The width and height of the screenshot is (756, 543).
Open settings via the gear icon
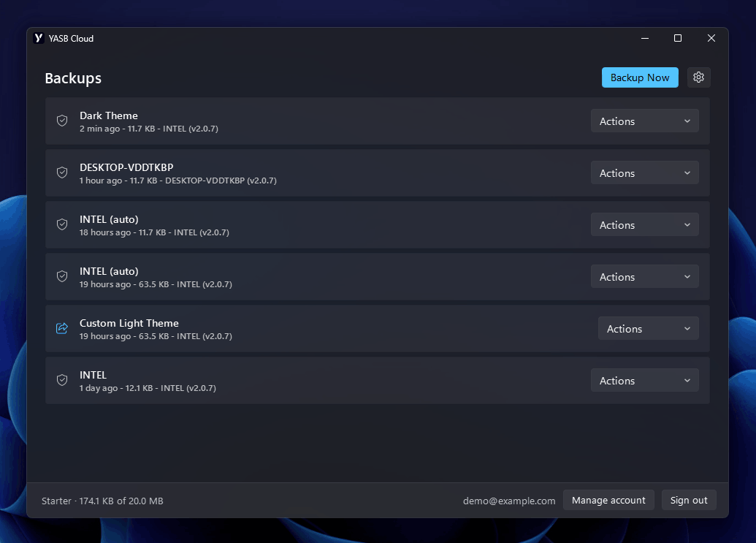698,77
